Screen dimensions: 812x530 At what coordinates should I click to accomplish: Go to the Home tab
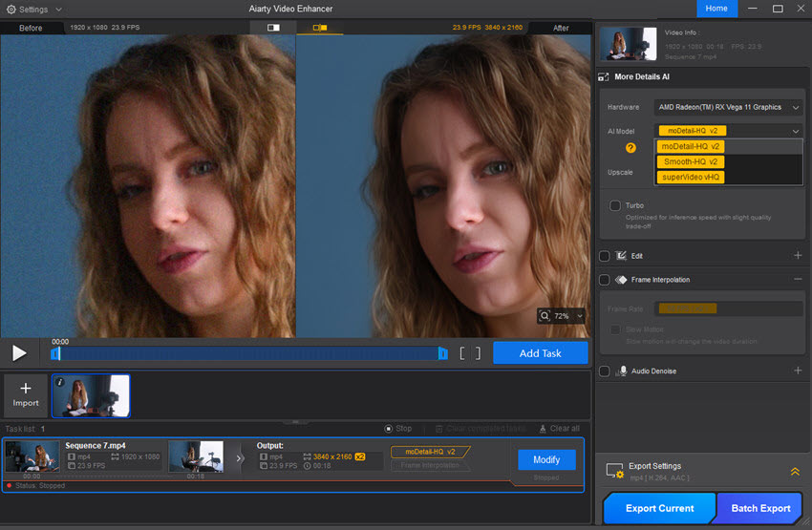click(x=716, y=9)
